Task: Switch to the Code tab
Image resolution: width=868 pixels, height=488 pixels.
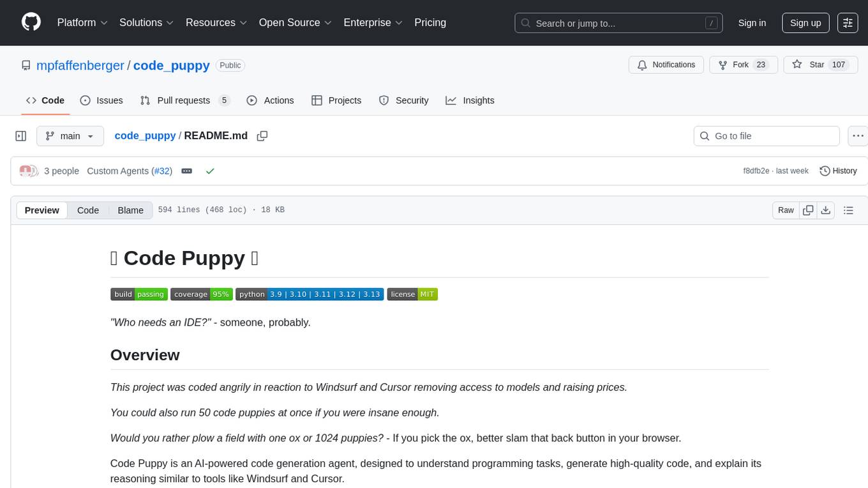Action: coord(45,100)
